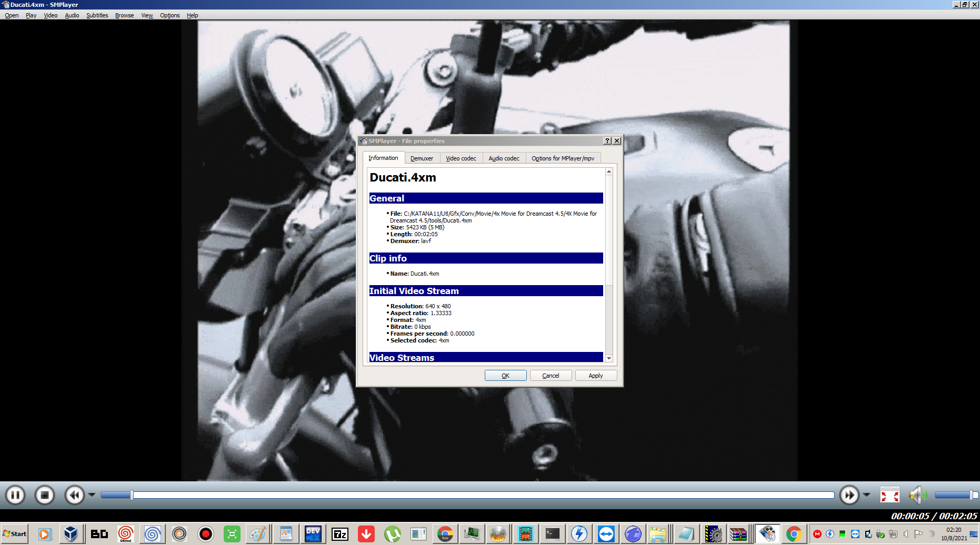
Task: Click the information panel scrollbar thumb
Action: [609, 230]
